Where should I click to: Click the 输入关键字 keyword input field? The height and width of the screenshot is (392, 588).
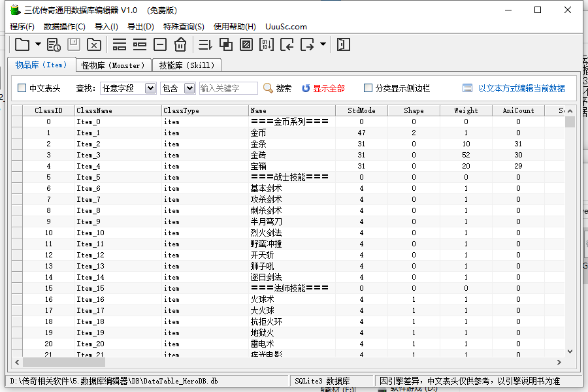(228, 88)
